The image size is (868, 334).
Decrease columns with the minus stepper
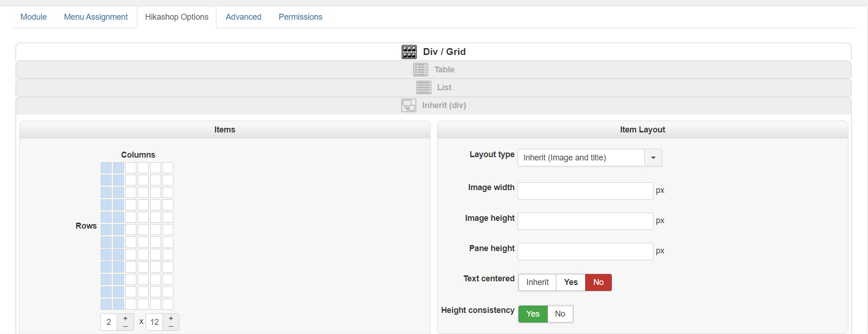pos(125,326)
